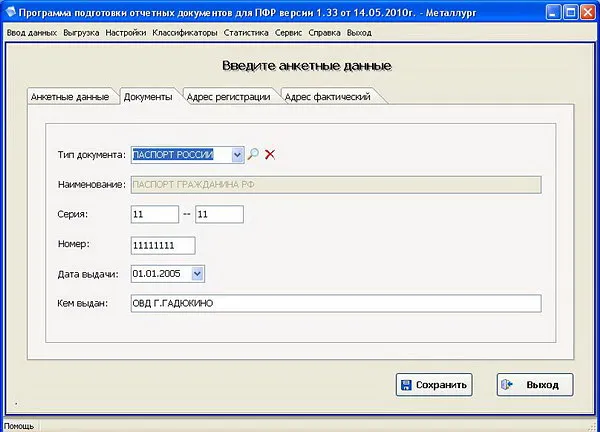
Task: Open the Дата выдачи calendar dropdown
Action: 197,274
